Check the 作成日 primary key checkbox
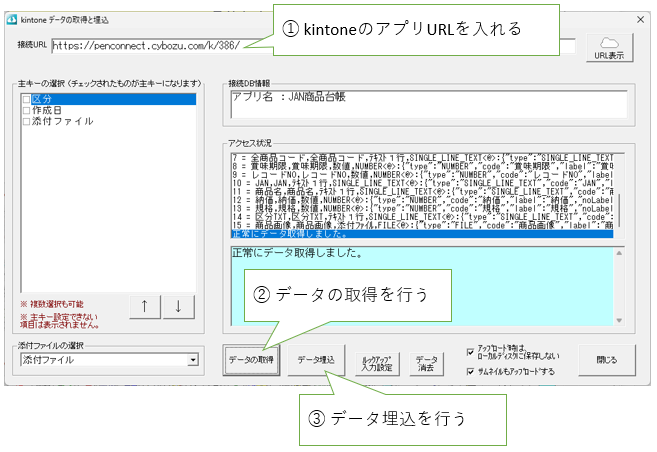The width and height of the screenshot is (657, 452). pyautogui.click(x=27, y=111)
